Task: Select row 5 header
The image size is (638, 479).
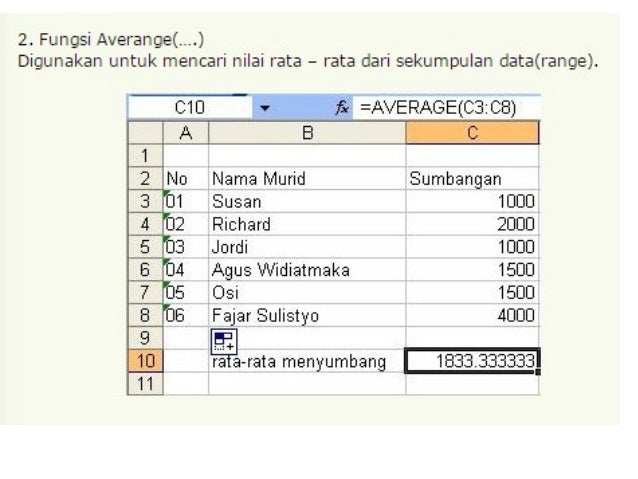Action: pyautogui.click(x=145, y=247)
